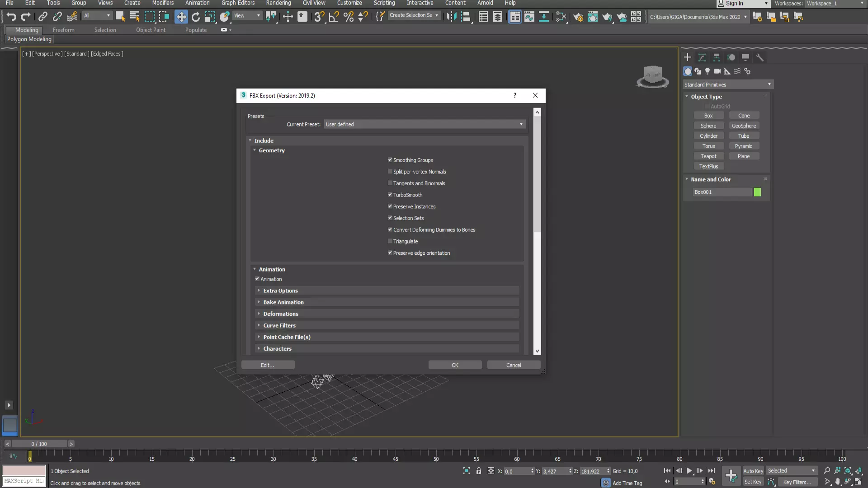Switch to the Freeform ribbon tab

[x=63, y=30]
